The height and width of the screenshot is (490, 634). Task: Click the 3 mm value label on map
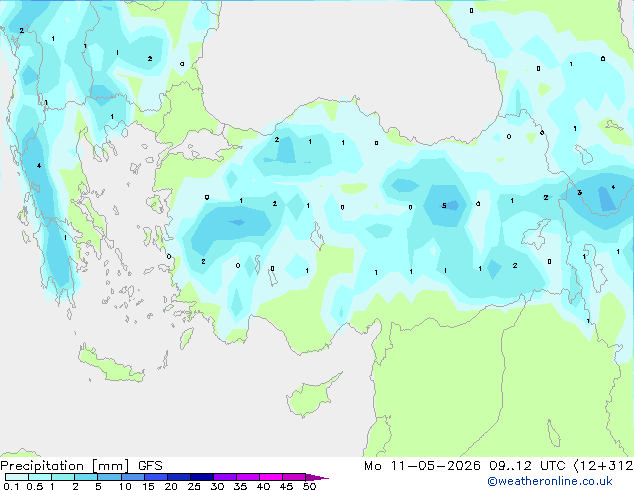[x=579, y=192]
